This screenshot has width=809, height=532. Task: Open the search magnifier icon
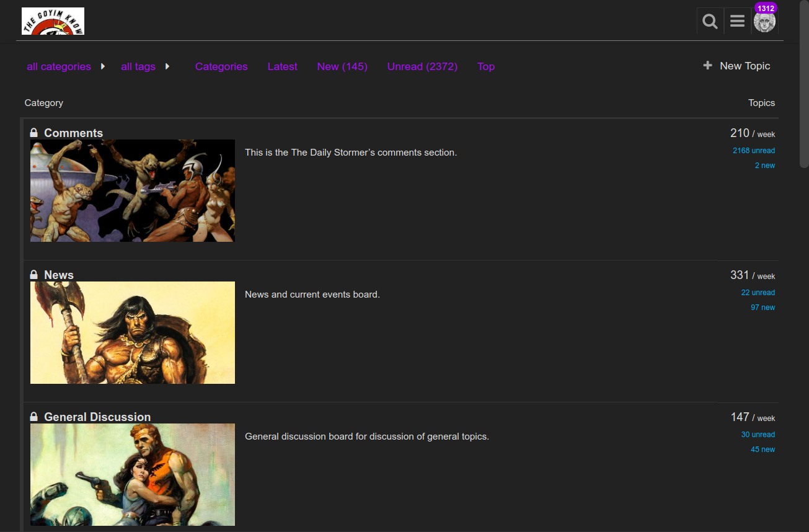(710, 22)
